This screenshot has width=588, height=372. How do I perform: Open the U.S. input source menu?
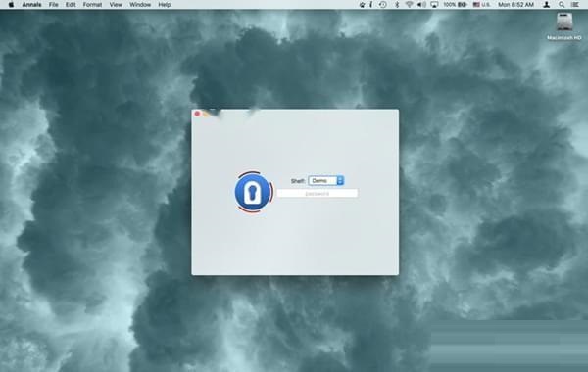click(481, 5)
